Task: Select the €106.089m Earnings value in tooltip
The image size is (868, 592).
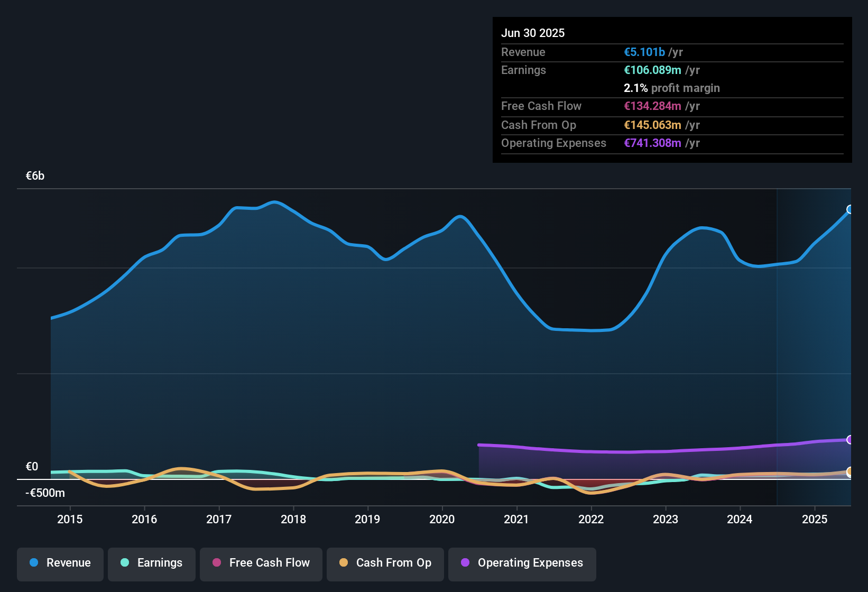Action: point(652,70)
